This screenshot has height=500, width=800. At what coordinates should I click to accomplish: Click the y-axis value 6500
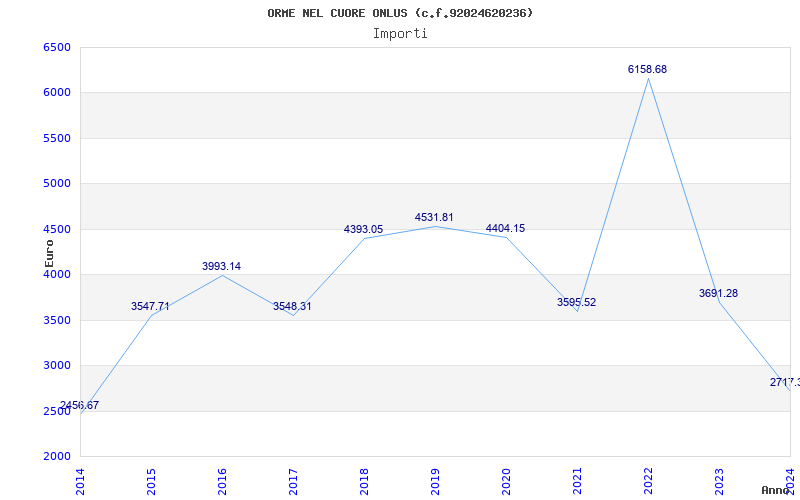57,47
